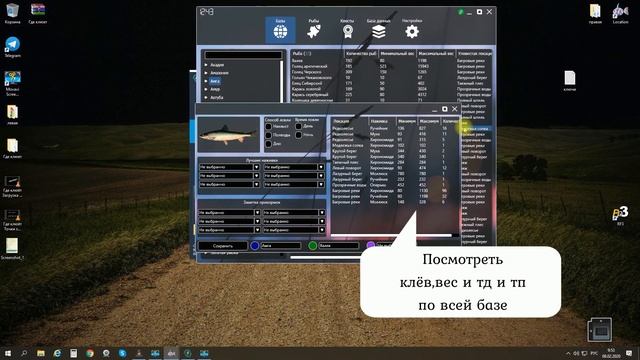Open the Location fish desktop shortcut
Image resolution: width=640 pixels, height=360 pixels.
point(620,13)
